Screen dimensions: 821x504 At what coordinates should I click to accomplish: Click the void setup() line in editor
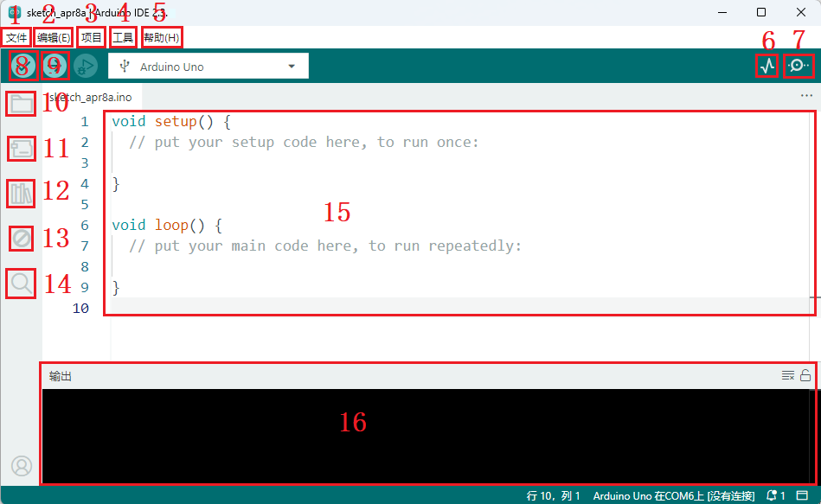click(171, 121)
